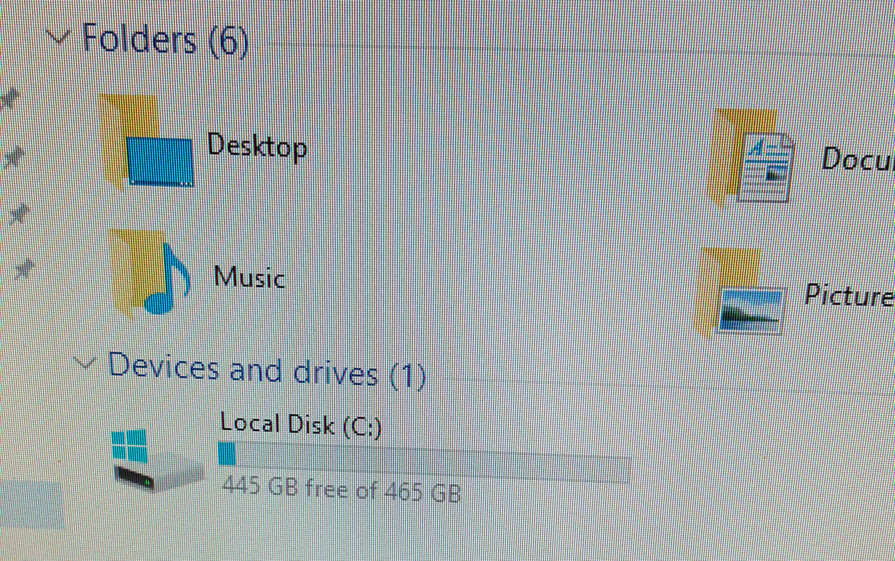Viewport: 895px width, 561px height.
Task: Select the Local Disk (C:) drive icon
Action: click(157, 460)
